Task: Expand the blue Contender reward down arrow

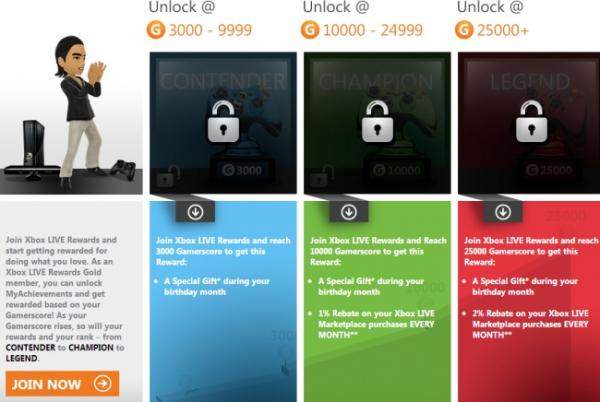Action: (195, 212)
